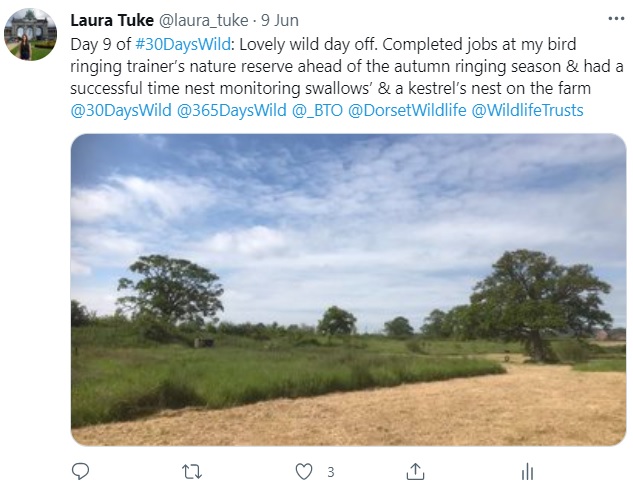The height and width of the screenshot is (492, 633).
Task: Retweet Laura Tuke's post
Action: tap(192, 471)
